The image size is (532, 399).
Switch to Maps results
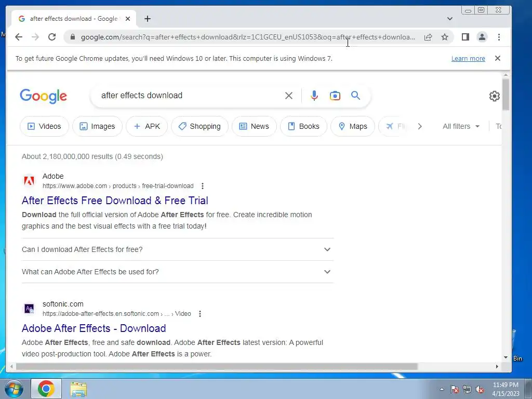353,126
